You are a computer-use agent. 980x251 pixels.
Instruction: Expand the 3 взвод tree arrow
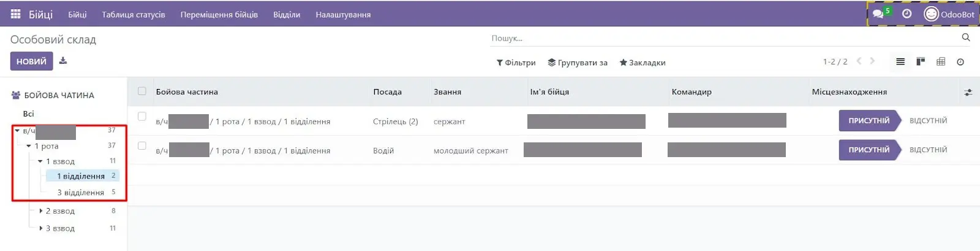pyautogui.click(x=40, y=228)
